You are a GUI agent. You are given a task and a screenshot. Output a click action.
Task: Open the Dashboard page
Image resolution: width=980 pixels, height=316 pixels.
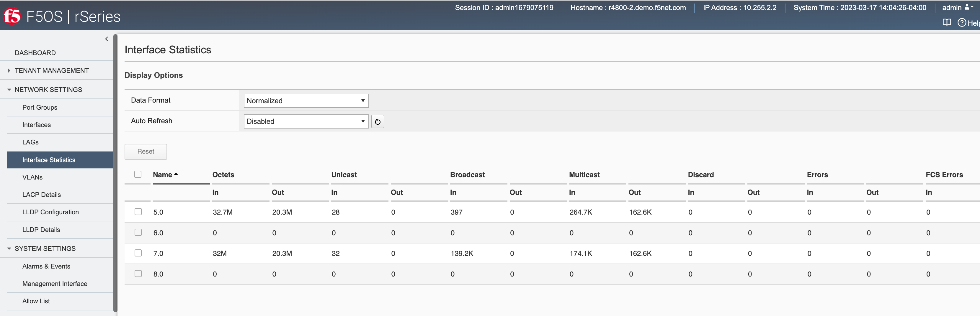[35, 53]
